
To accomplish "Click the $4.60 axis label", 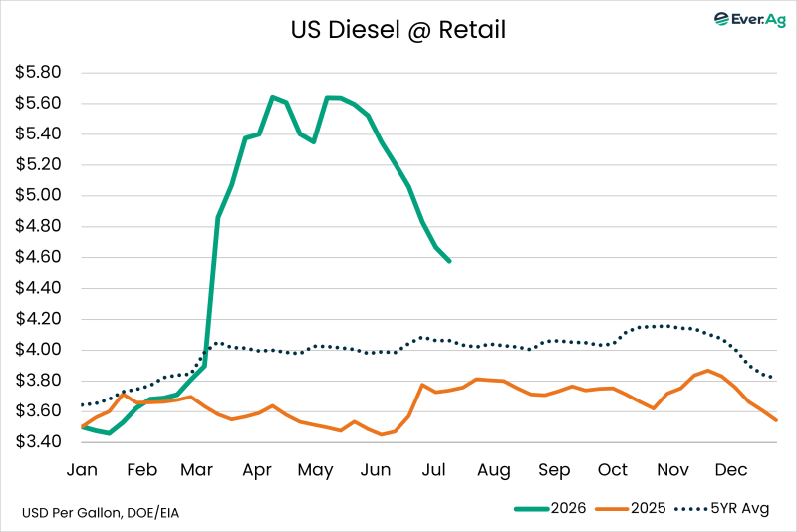I will click(x=38, y=257).
